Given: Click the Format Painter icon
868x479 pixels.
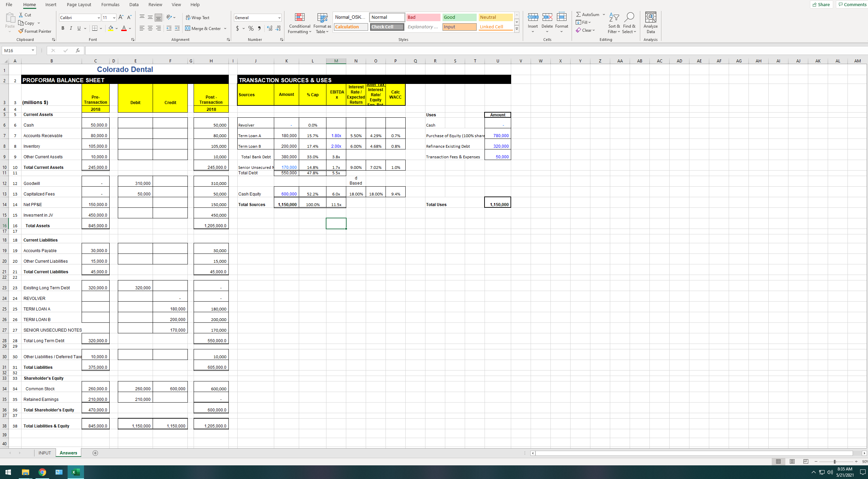Looking at the screenshot, I should pyautogui.click(x=21, y=31).
